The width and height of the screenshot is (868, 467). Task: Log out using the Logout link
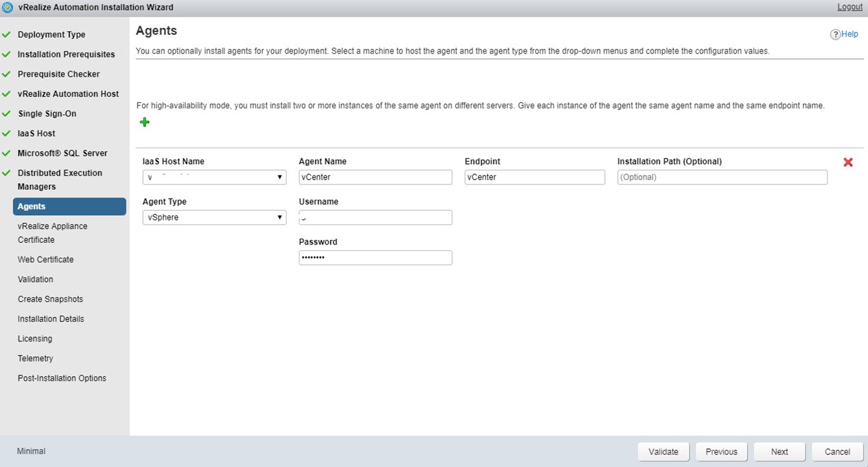tap(850, 7)
